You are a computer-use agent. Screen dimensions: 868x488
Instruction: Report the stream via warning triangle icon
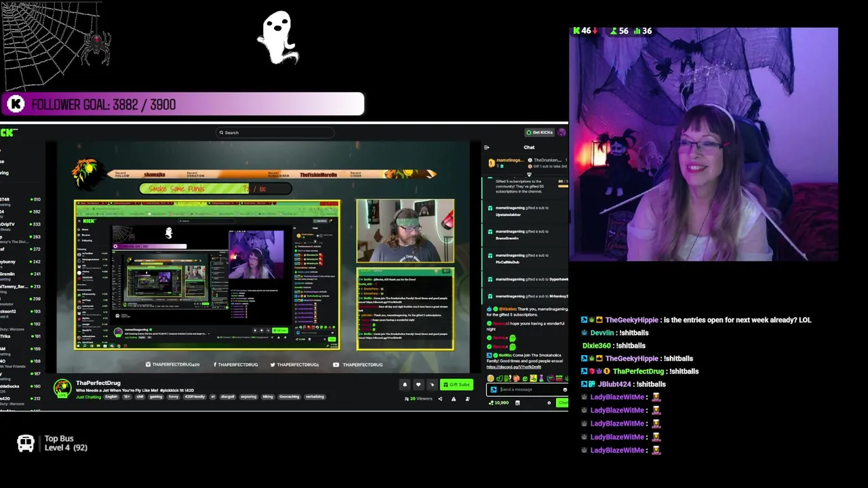(x=454, y=399)
